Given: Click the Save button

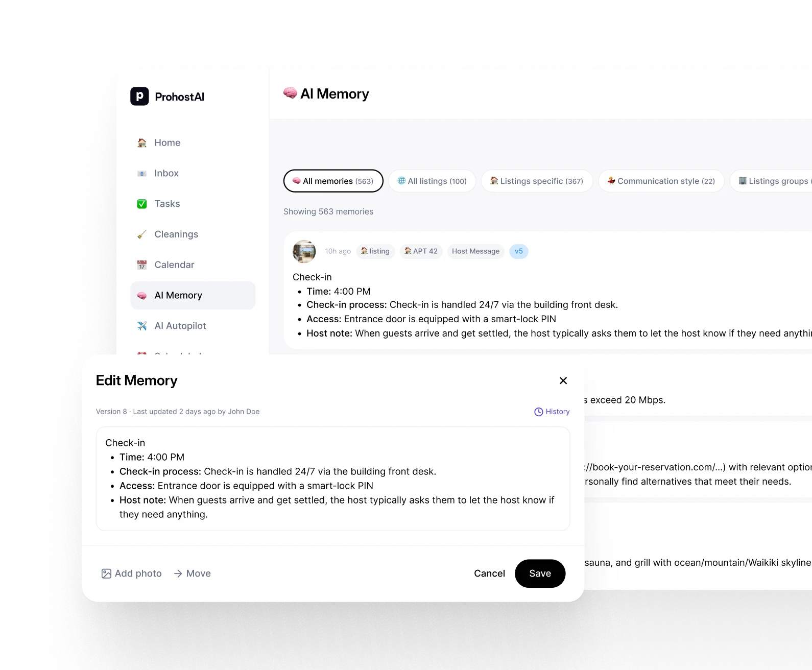Looking at the screenshot, I should point(540,573).
